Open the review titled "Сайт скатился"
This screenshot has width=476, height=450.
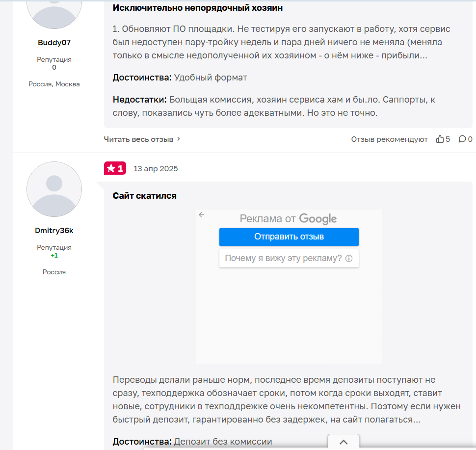[x=144, y=196]
